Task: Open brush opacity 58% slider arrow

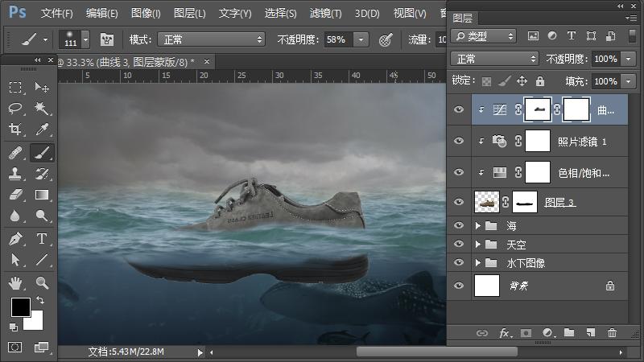Action: (361, 39)
